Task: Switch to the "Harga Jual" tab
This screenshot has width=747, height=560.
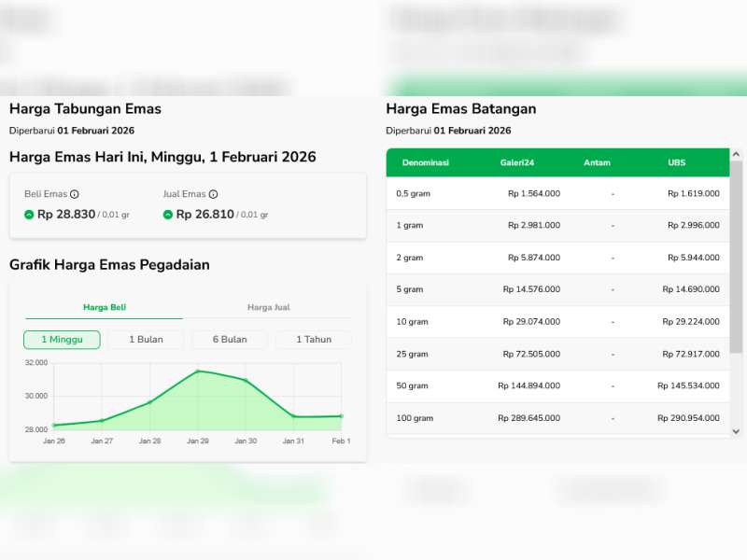Action: click(269, 306)
